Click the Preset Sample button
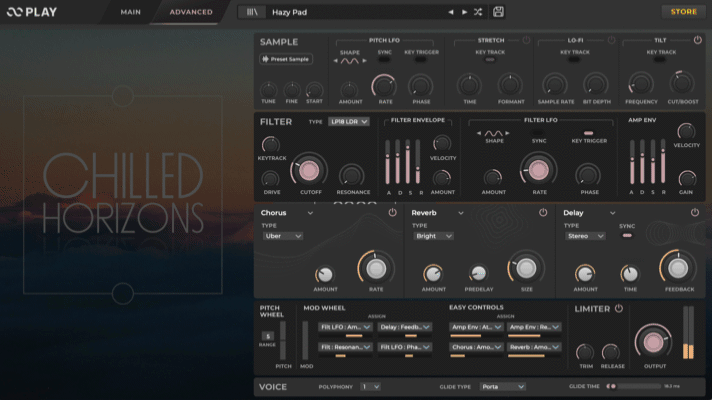Screen dimensions: 712x400 (x=286, y=59)
